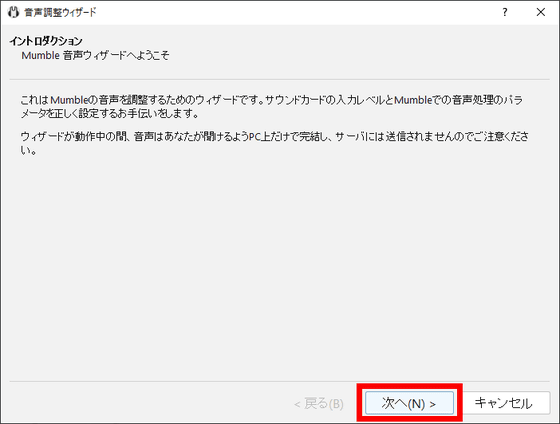Click the subtitle Mumble 音声ウィザードへようこそ
The width and height of the screenshot is (560, 424).
(95, 56)
